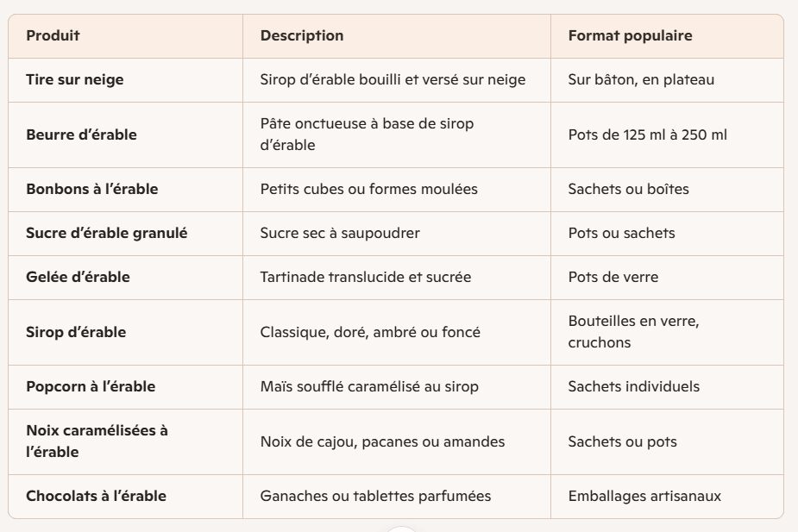Click the Beurre d'érable product name

point(81,135)
